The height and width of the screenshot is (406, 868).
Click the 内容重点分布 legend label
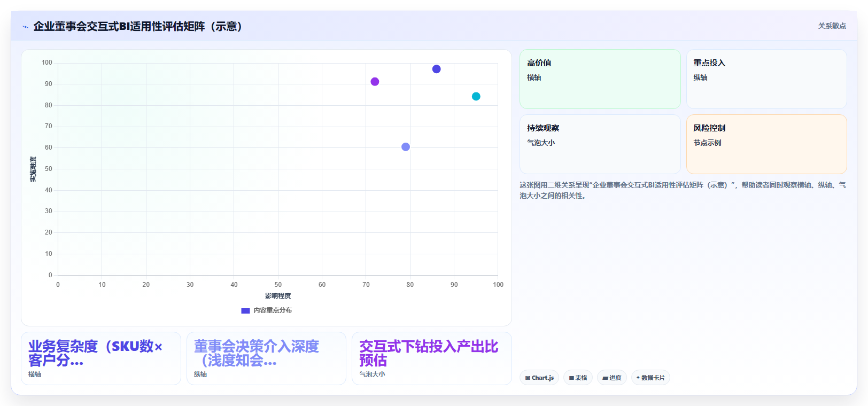(x=273, y=310)
